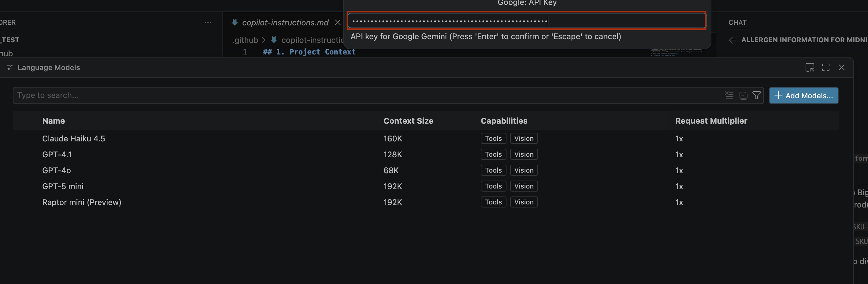Click the Add Models button
Viewport: 868px width, 284px height.
(x=804, y=95)
